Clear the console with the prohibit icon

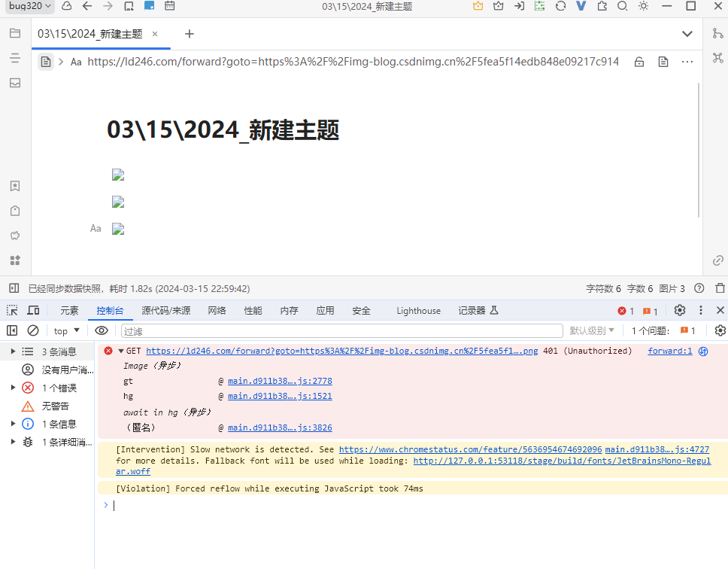[x=33, y=330]
